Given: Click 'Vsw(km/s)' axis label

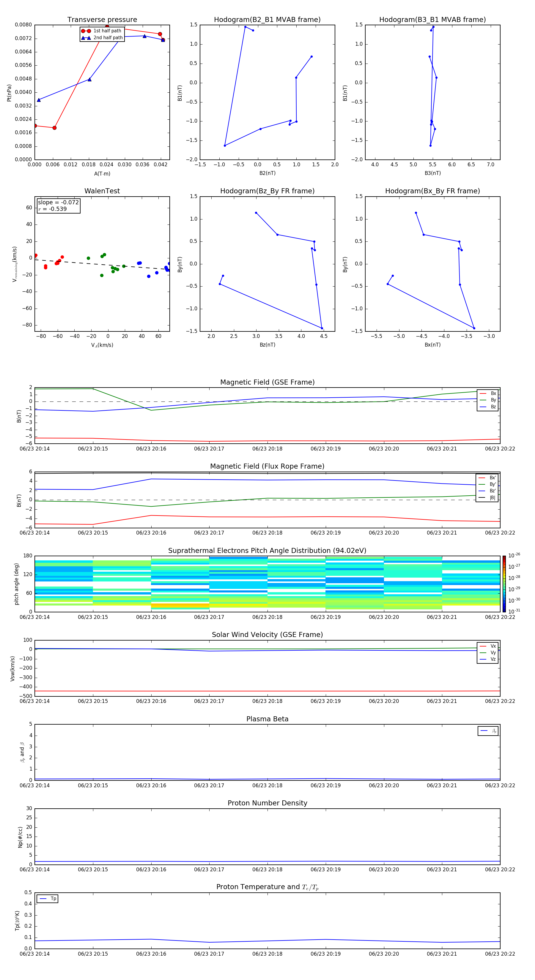Looking at the screenshot, I should click(12, 668).
